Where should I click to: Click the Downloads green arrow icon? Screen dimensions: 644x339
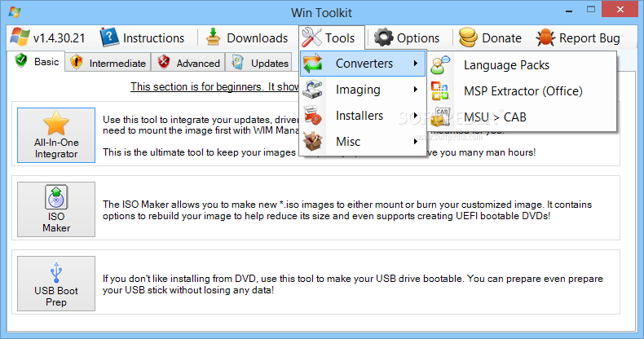point(213,37)
